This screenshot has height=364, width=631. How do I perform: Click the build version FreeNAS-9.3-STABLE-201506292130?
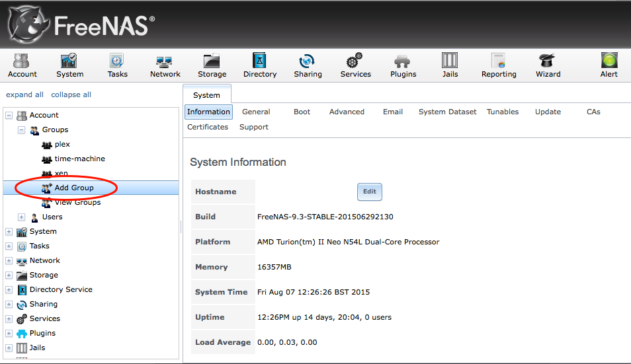325,217
